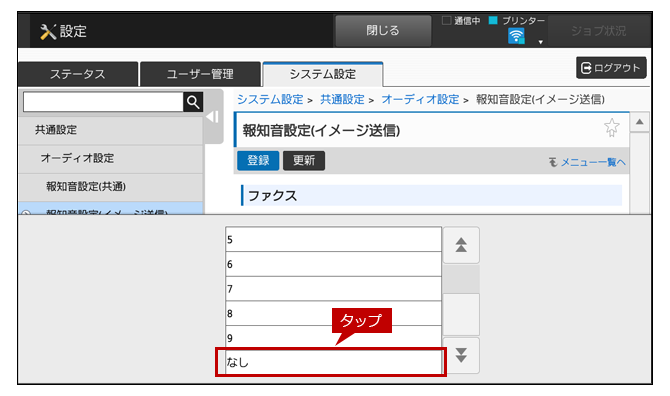Jump down the list with the double-down arrow
Screen dimensions: 670x396
(461, 355)
